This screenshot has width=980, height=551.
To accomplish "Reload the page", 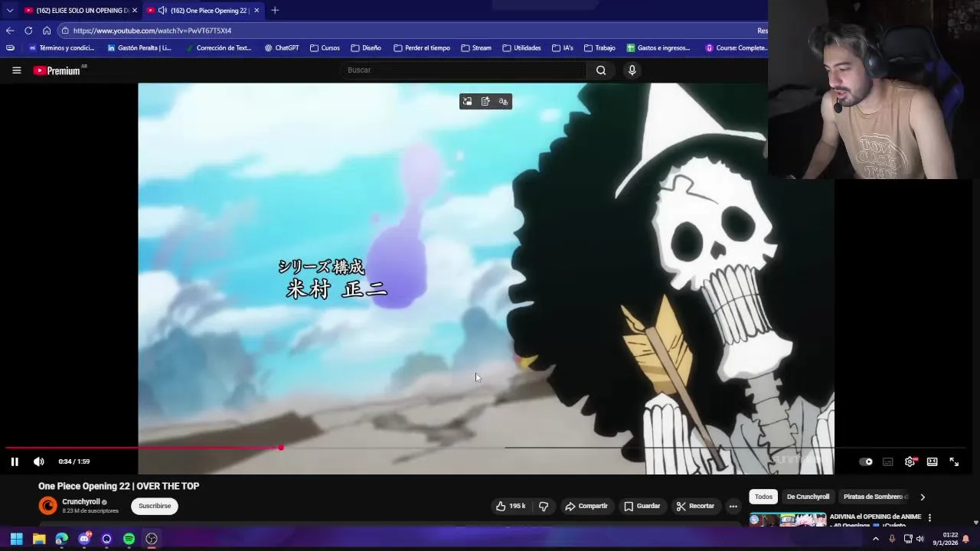I will 28,31.
